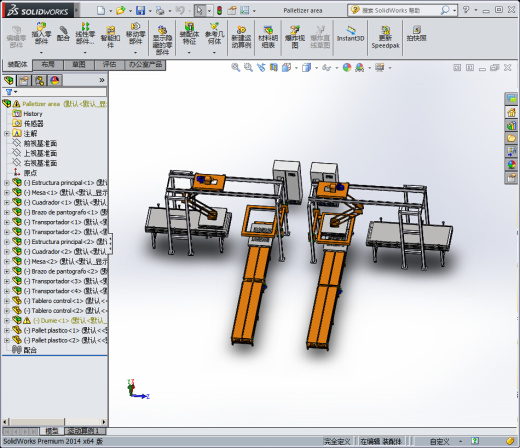Expand the Pallet plastico<2> tree node
Screen dimensions: 520x448
click(7, 340)
